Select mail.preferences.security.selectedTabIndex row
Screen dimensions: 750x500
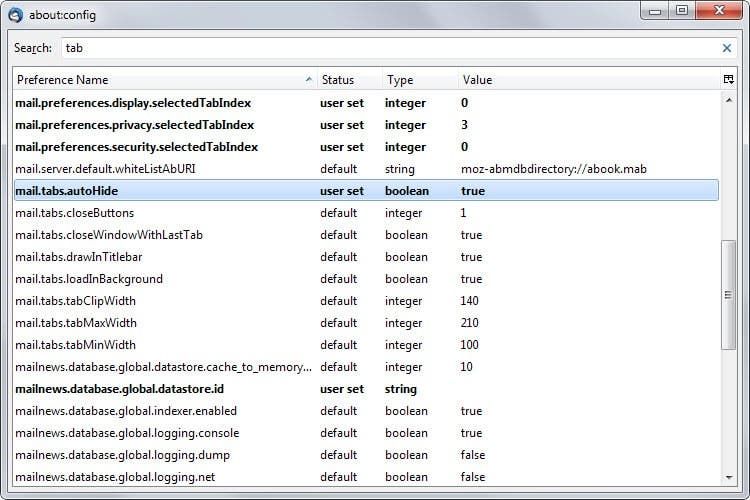tap(366, 147)
